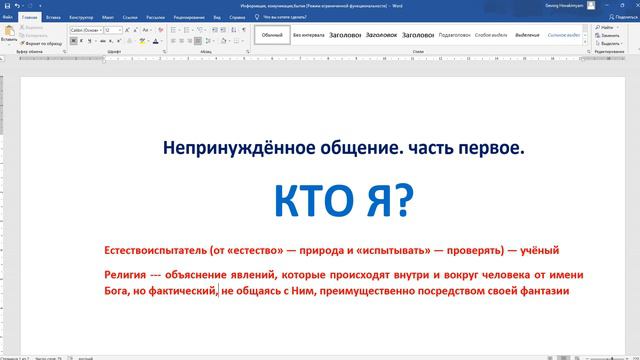Align text to the left

coord(173,41)
